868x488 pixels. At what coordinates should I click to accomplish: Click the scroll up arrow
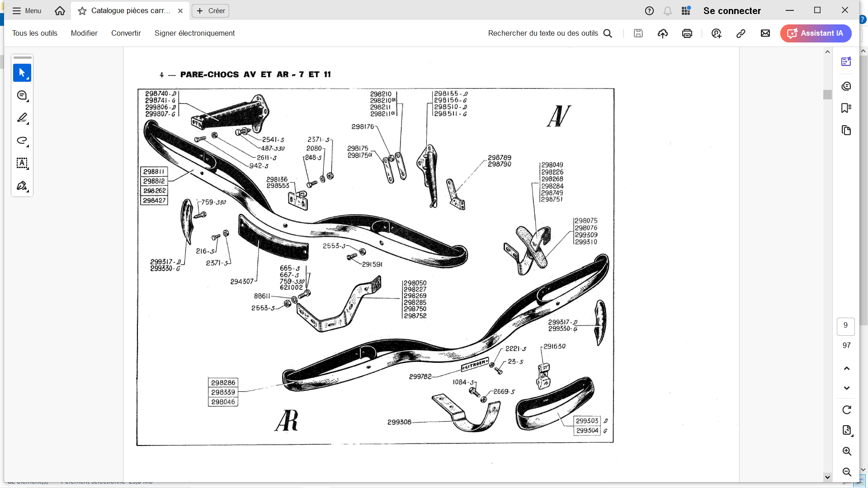tap(827, 52)
